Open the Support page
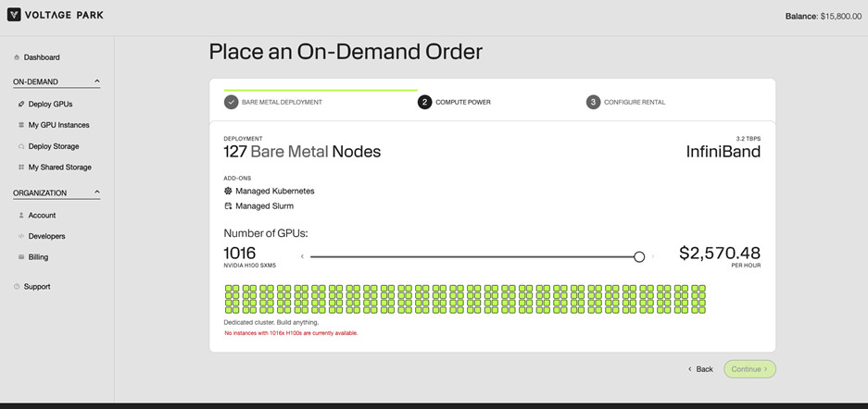The width and height of the screenshot is (868, 409). coord(37,287)
